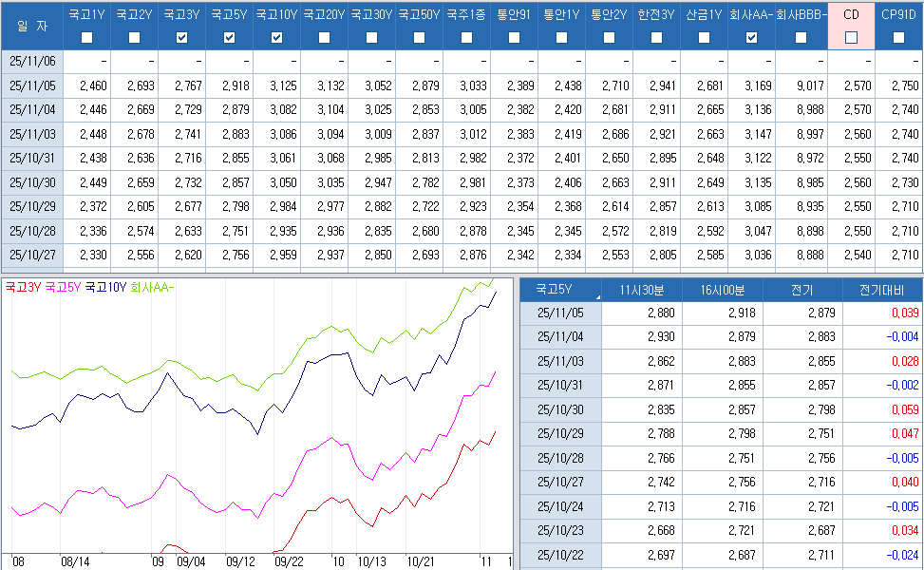Screen dimensions: 924x570
Task: Click the magenta 국고5Y legend label
Action: (x=63, y=287)
